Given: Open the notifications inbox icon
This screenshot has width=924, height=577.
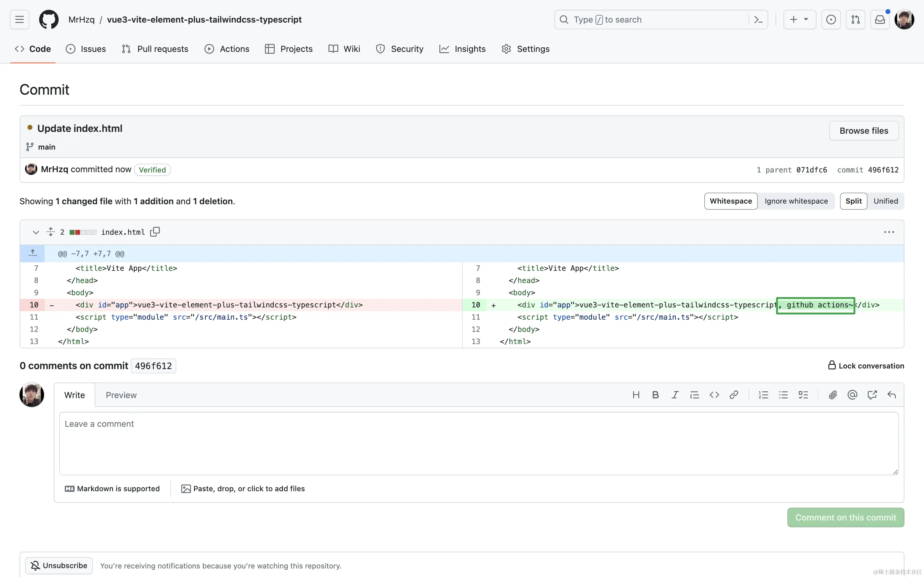Looking at the screenshot, I should pos(880,20).
